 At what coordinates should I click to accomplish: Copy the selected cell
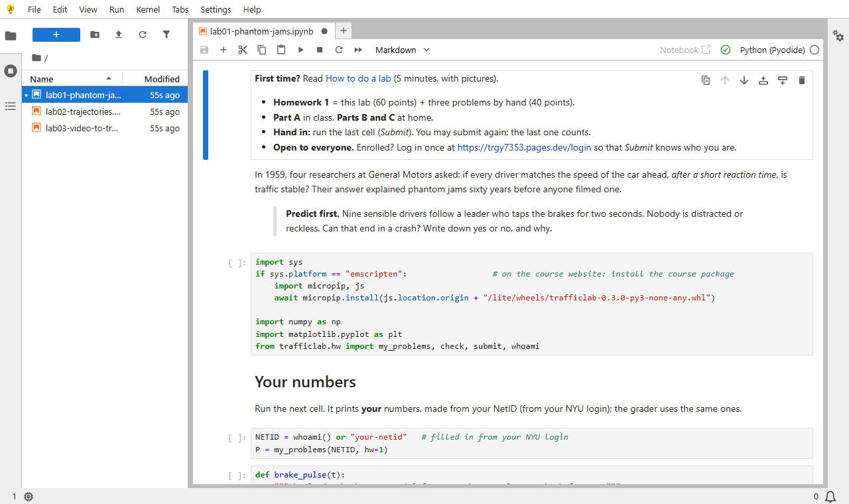(262, 50)
